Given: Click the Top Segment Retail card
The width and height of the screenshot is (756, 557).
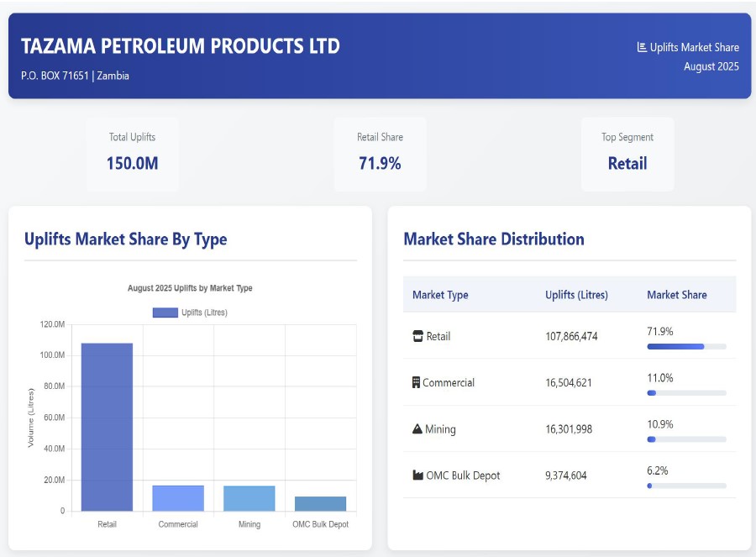Looking at the screenshot, I should click(x=627, y=153).
